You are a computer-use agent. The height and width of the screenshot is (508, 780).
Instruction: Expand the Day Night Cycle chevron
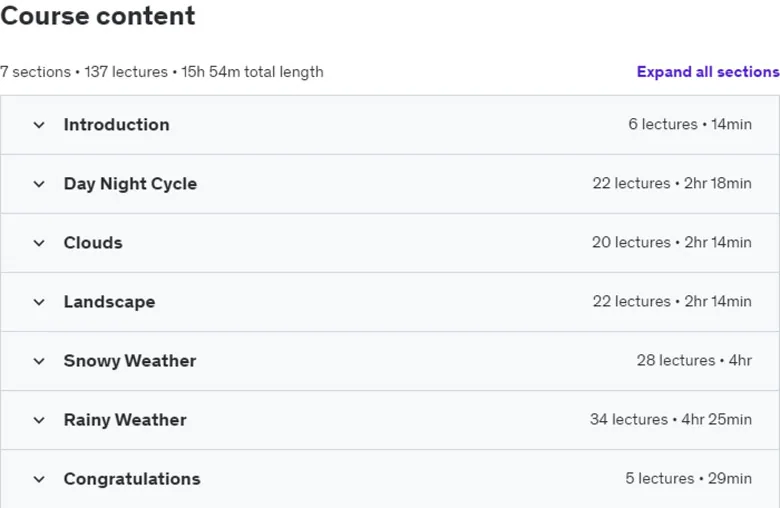click(39, 184)
